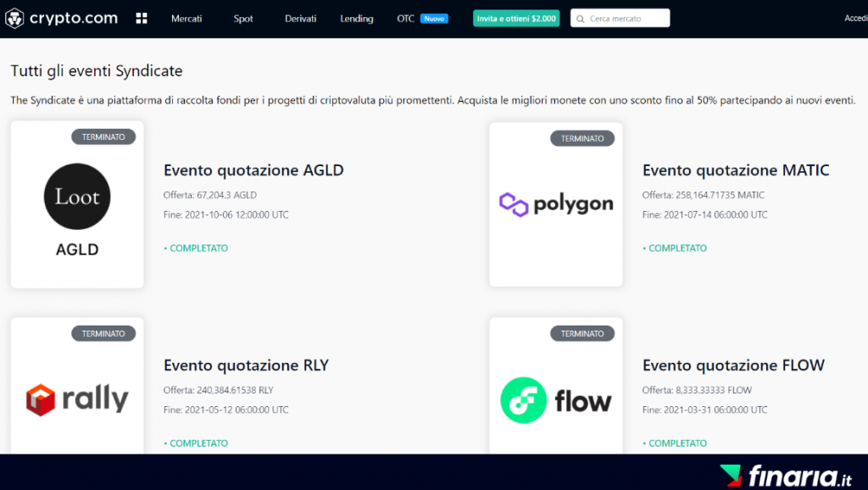Click the TERMINATO badge on Polygon card
Screen dimensions: 868x490
[x=582, y=138]
